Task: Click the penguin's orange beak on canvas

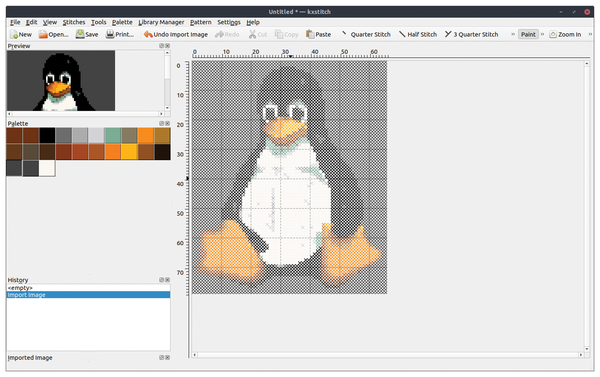Action: [x=285, y=130]
